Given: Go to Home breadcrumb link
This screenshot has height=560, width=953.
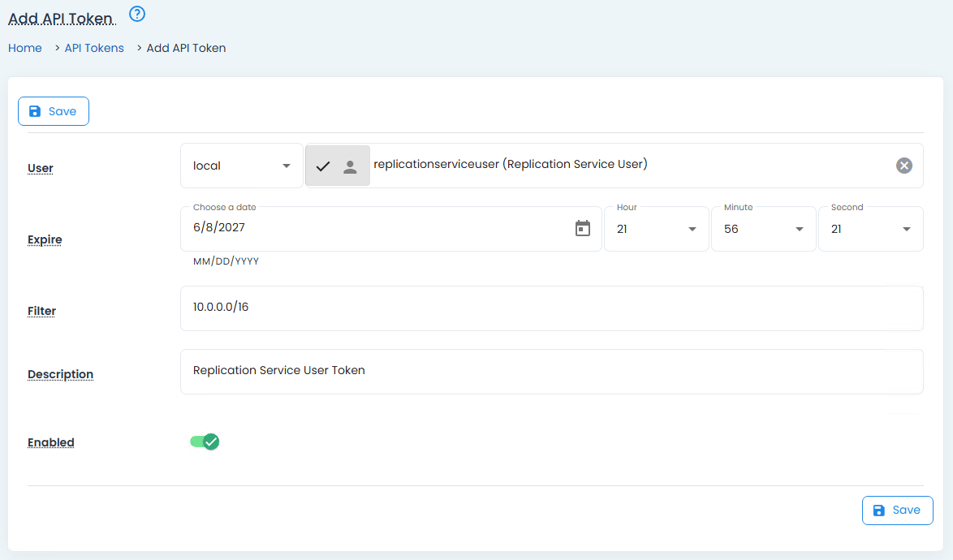Looking at the screenshot, I should (x=25, y=48).
